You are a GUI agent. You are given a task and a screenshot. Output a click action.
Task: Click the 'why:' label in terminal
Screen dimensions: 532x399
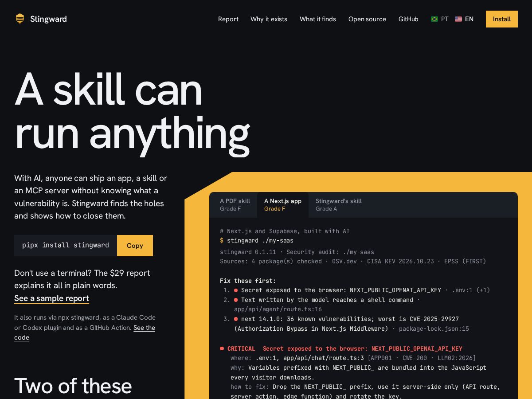238,368
